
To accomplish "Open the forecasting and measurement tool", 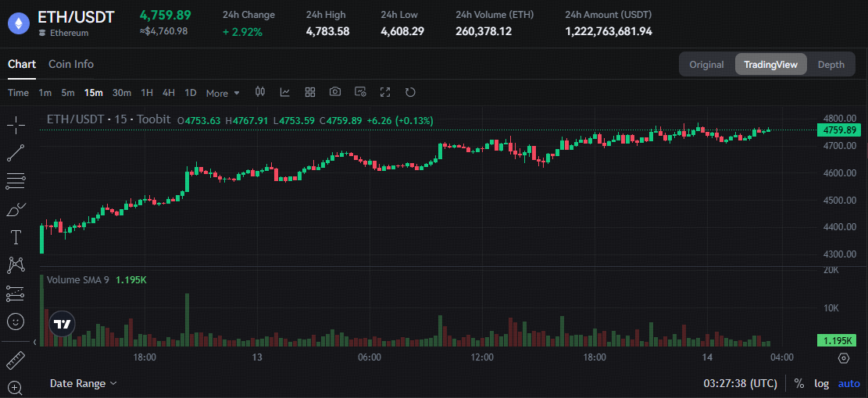I will (x=16, y=293).
